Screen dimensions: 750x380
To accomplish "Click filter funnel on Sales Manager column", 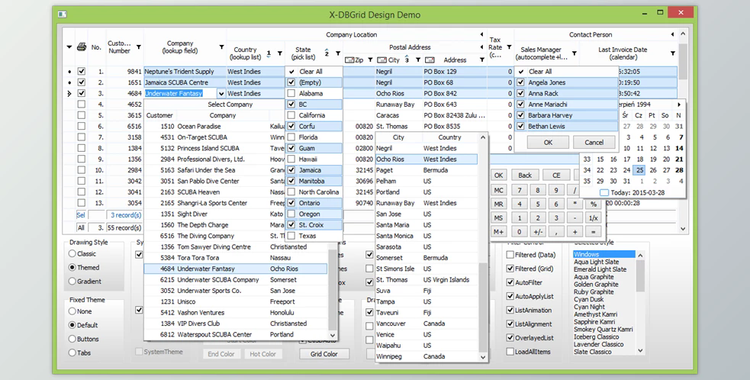I will tap(574, 54).
